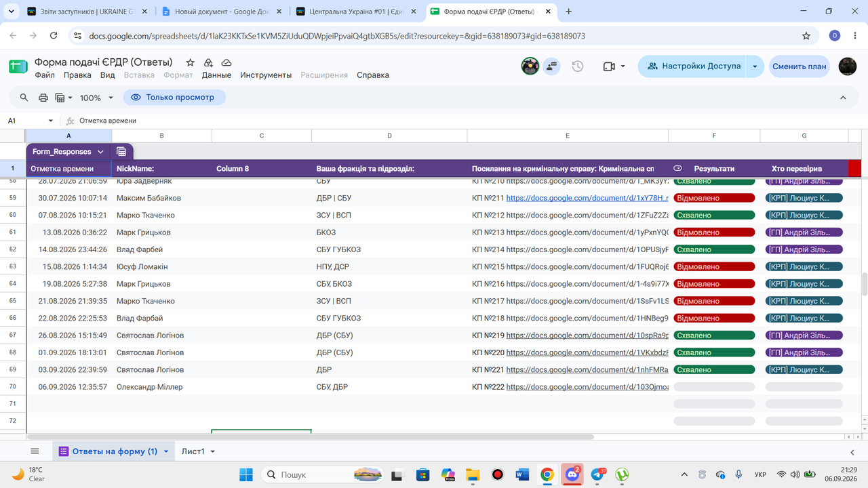Click the print icon in toolbar
The width and height of the screenshot is (868, 488).
(43, 98)
